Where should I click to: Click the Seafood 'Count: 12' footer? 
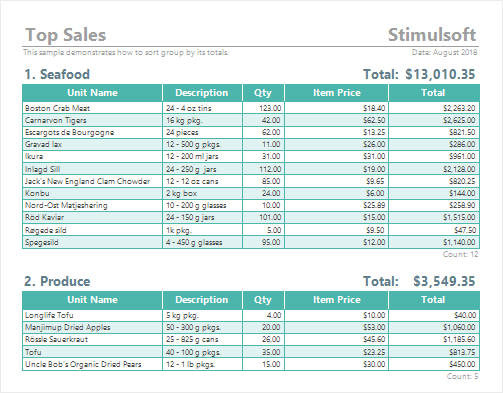tap(460, 254)
